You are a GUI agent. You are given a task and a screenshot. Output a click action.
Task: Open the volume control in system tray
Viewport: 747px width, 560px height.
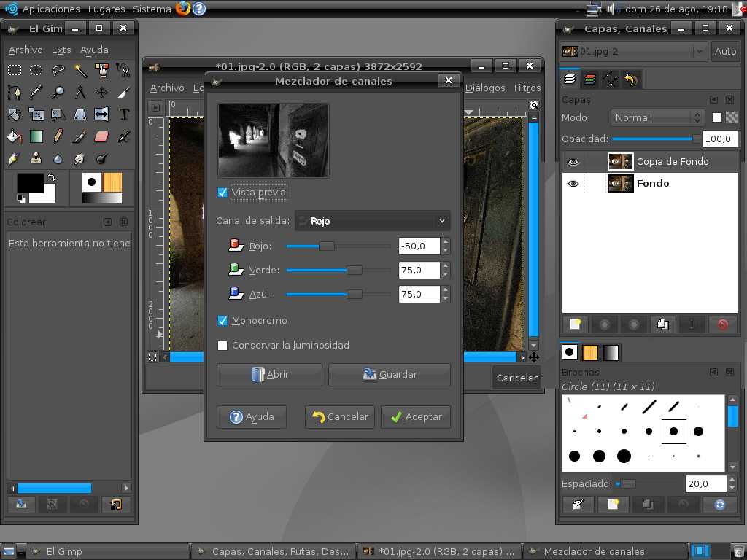click(x=611, y=9)
